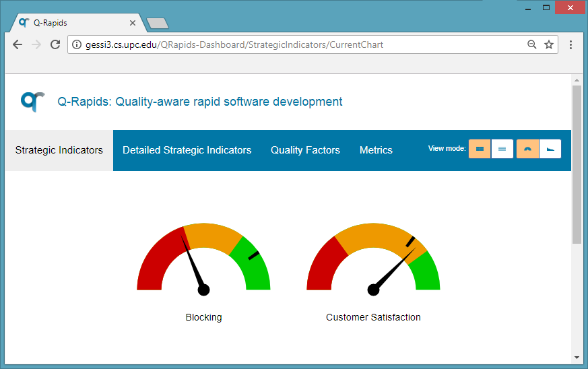This screenshot has width=588, height=369.
Task: Switch to grid view mode
Action: point(480,149)
